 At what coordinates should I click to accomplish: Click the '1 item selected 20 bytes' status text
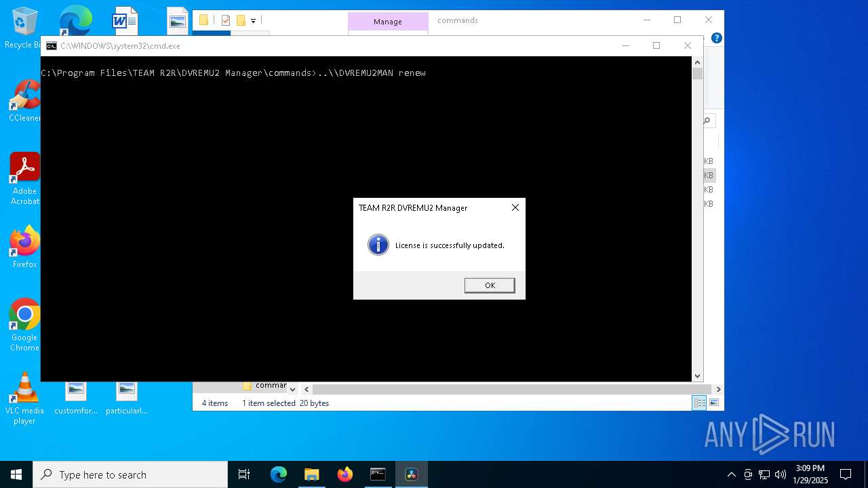point(285,403)
